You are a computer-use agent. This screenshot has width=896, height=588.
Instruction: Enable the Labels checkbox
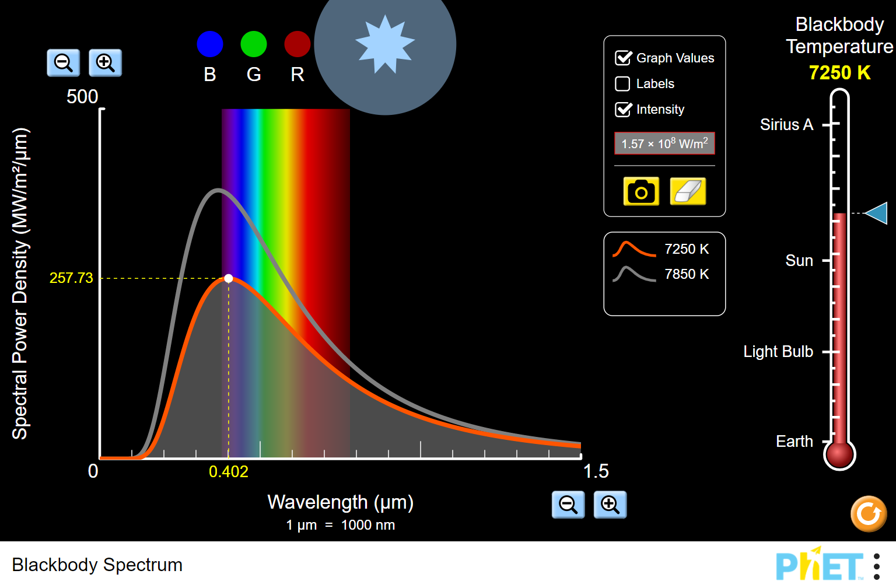click(623, 84)
